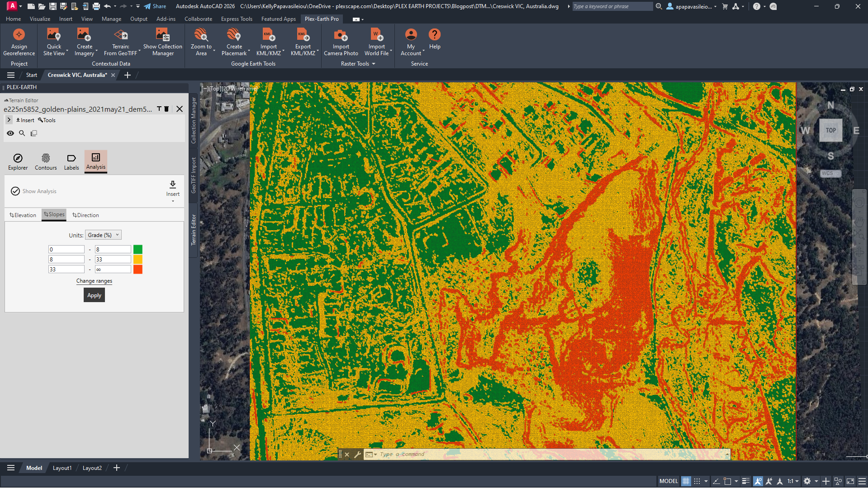Viewport: 868px width, 488px height.
Task: Open application menu dropdown arrow next to A logo
Action: (x=20, y=6)
